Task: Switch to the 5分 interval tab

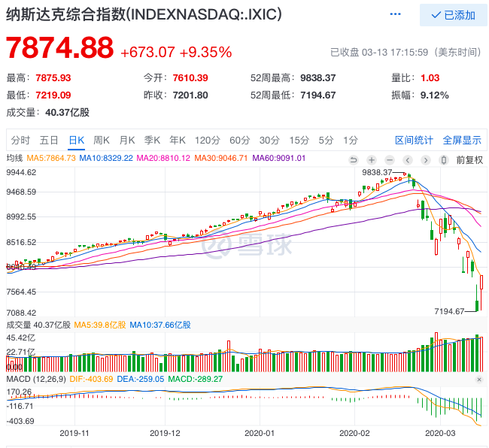Action: pos(326,141)
